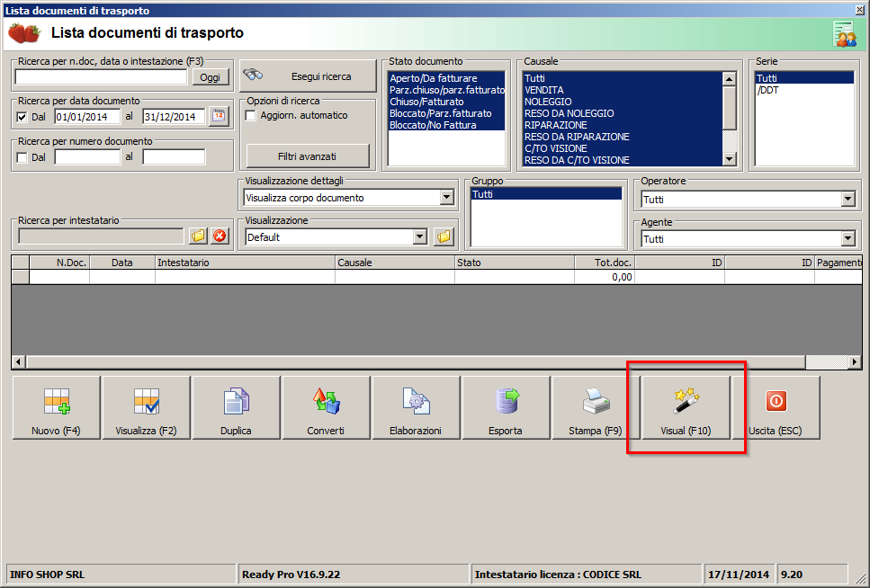This screenshot has height=588, width=870.
Task: Open the Elaborazioni button
Action: pyautogui.click(x=416, y=407)
